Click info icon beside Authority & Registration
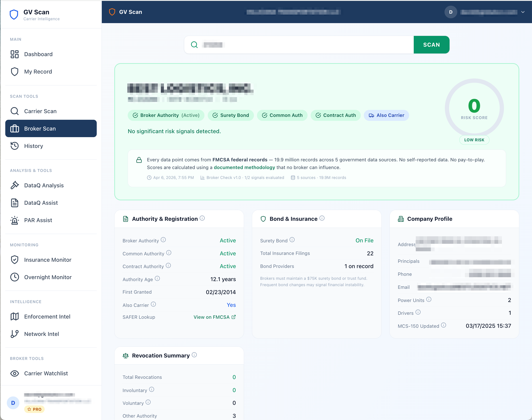Viewport: 532px width, 420px height. [x=202, y=218]
